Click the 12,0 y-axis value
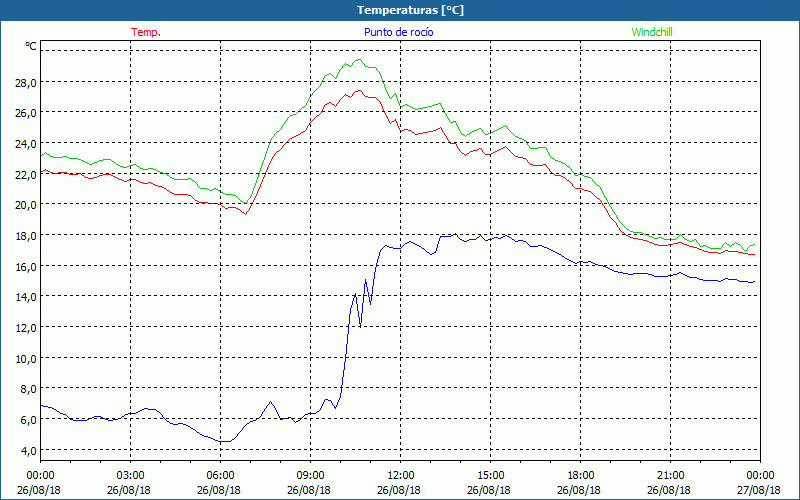This screenshot has height=500, width=800. pos(26,328)
